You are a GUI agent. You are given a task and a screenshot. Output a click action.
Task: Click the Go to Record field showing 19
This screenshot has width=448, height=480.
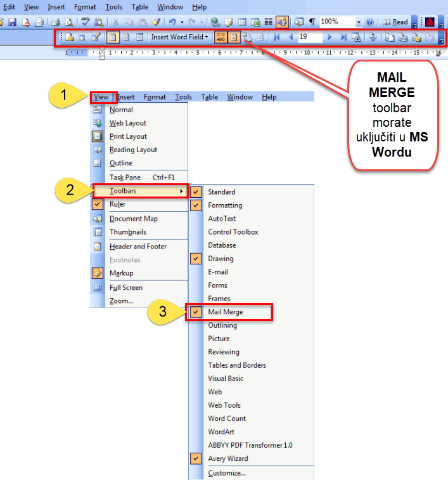[310, 37]
